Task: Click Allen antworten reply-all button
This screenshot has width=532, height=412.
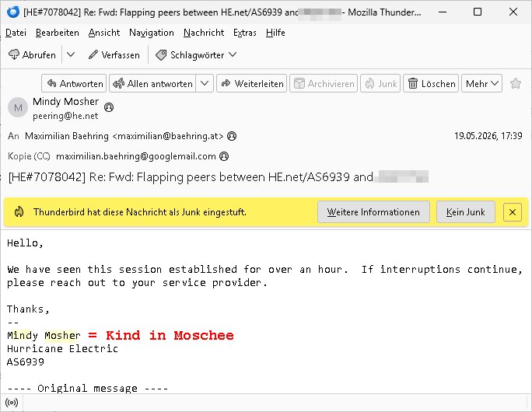Action: (152, 83)
